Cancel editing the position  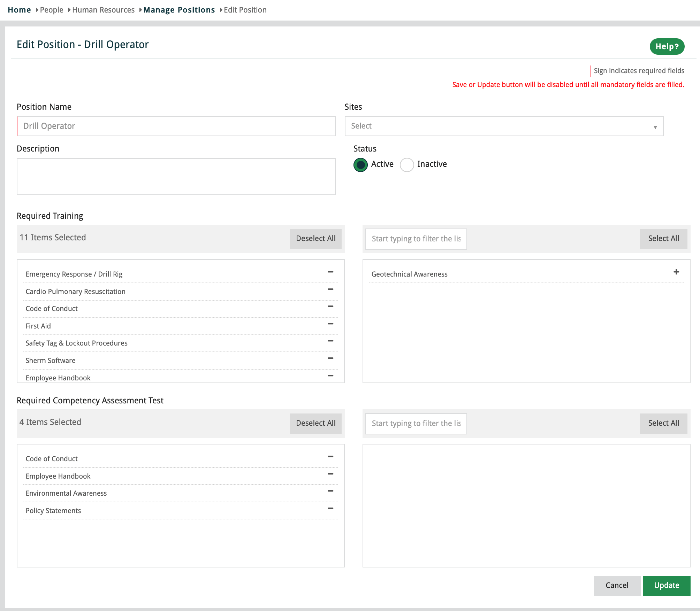pos(617,586)
